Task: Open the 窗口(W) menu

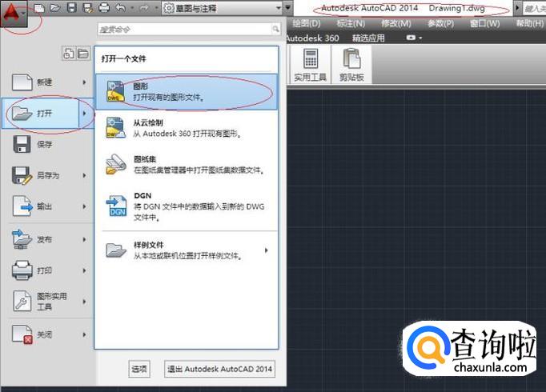Action: pyautogui.click(x=484, y=23)
